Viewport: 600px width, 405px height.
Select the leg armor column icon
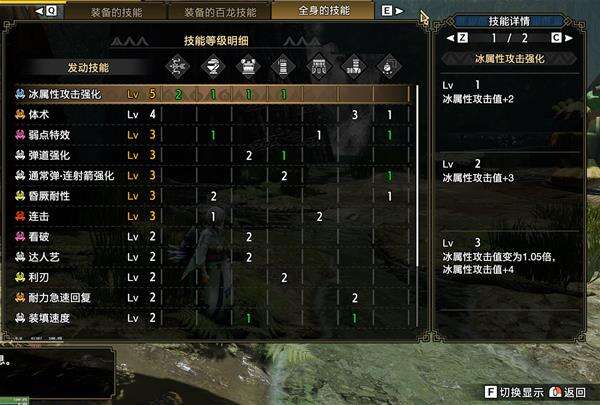(x=354, y=67)
